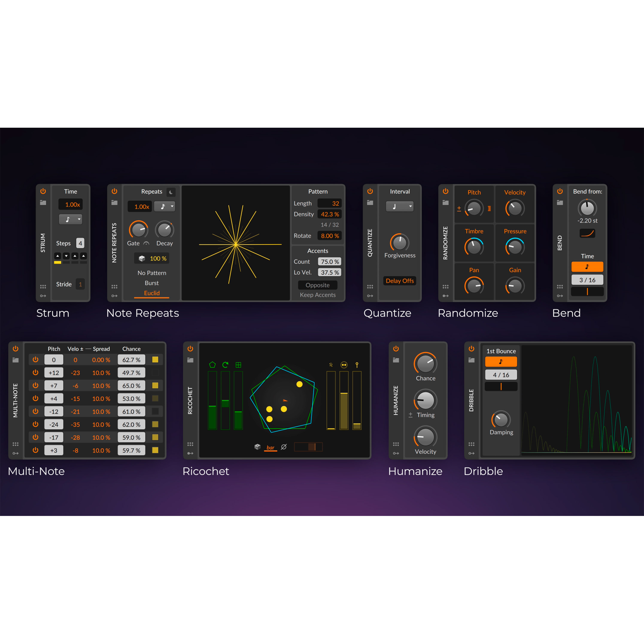Toggle Delay Offs in Quantize
The image size is (644, 644).
pos(400,281)
